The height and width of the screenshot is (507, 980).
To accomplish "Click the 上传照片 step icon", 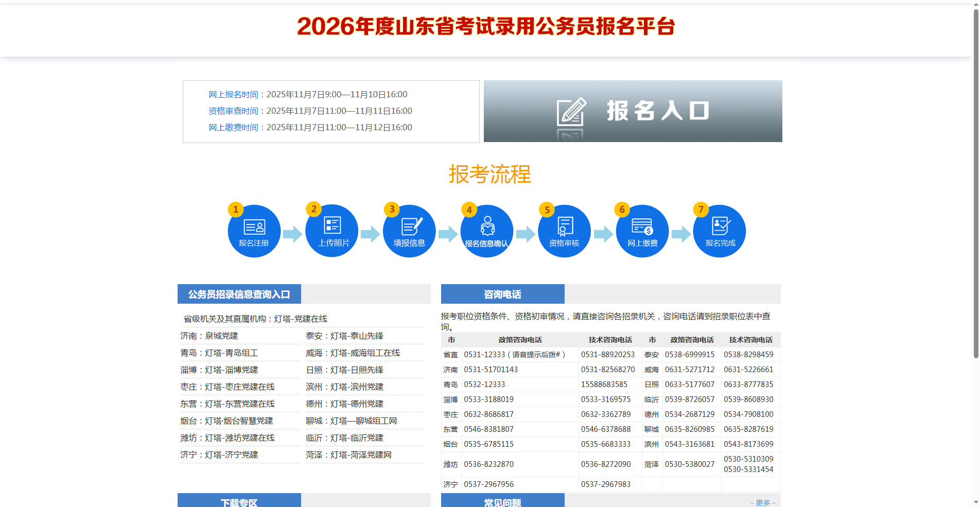I will (x=331, y=231).
